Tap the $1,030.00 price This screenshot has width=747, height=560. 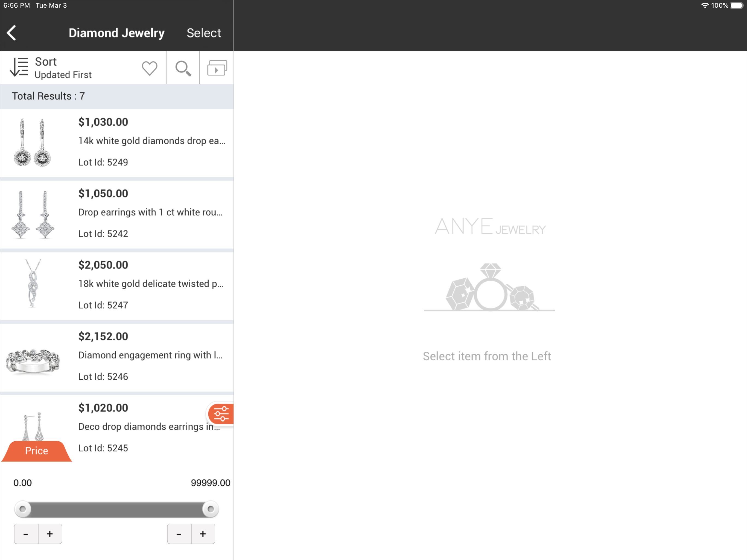pos(103,122)
